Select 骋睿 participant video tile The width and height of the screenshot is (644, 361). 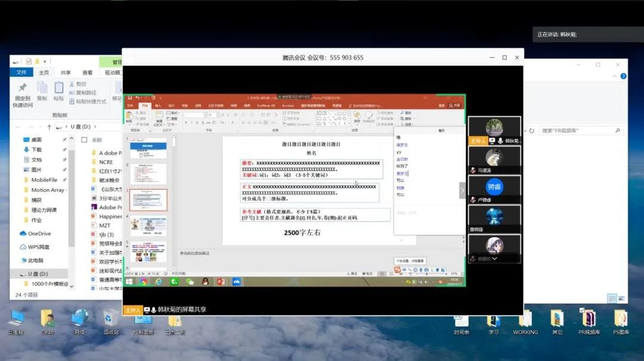click(494, 187)
